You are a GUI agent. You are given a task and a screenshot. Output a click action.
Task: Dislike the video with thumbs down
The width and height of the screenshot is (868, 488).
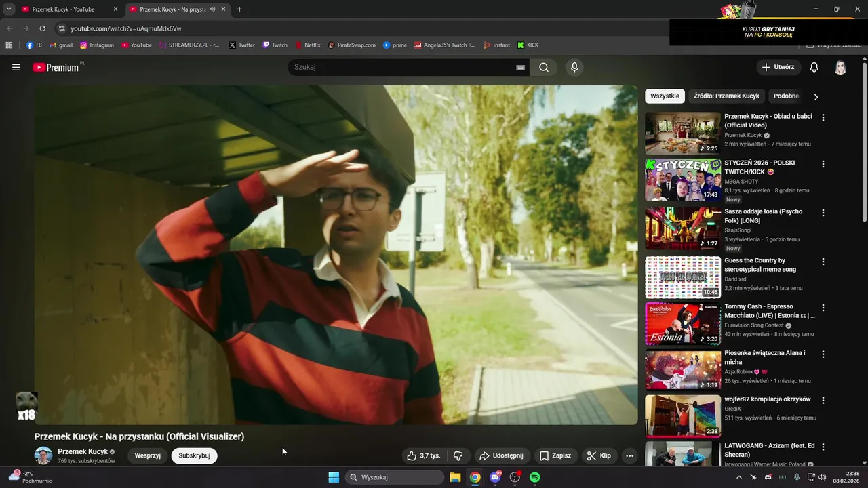458,455
